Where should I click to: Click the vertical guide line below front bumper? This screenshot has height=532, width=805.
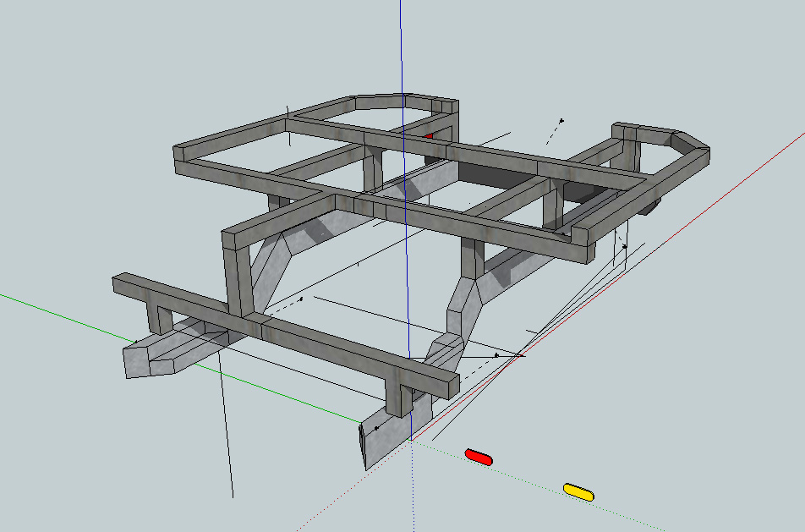tap(227, 431)
